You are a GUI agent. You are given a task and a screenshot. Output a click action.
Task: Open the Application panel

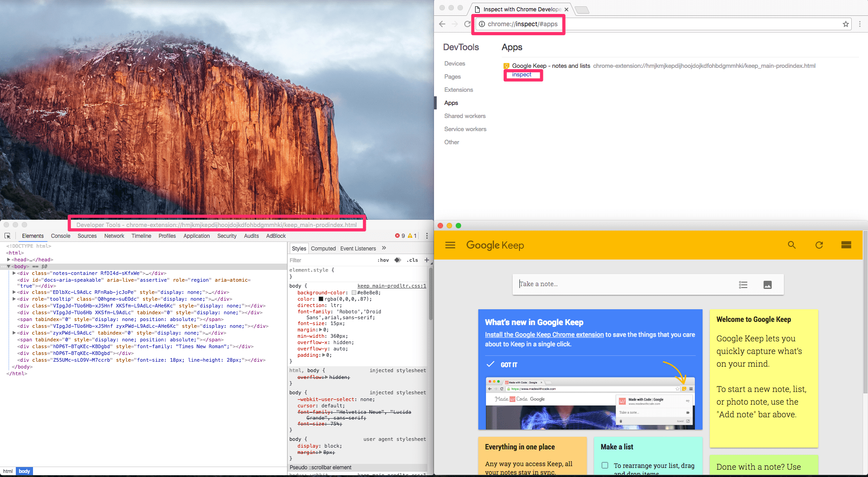click(x=197, y=236)
